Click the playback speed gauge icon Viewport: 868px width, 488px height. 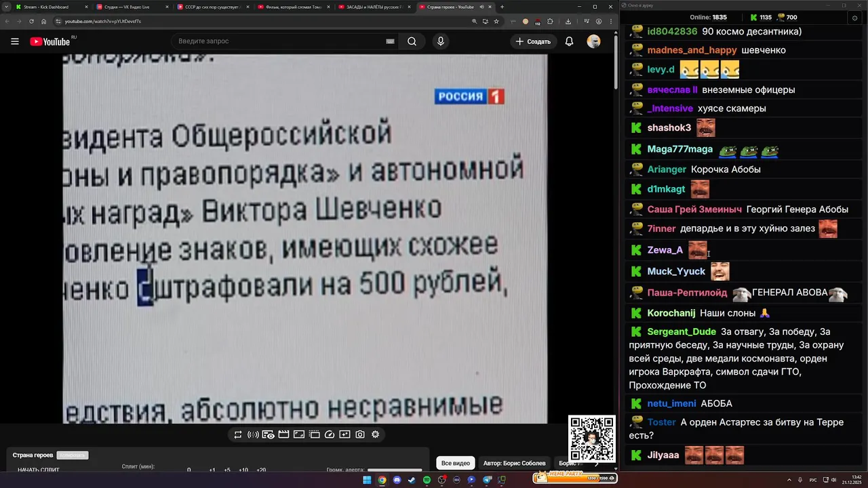click(330, 434)
